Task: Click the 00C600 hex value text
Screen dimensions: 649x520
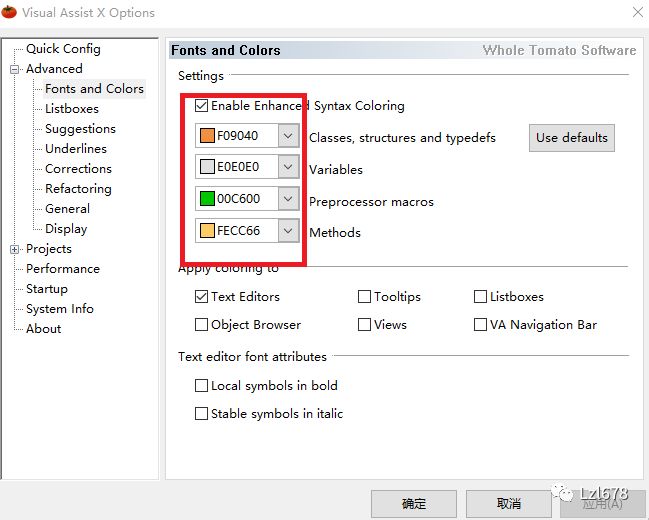Action: [x=238, y=199]
